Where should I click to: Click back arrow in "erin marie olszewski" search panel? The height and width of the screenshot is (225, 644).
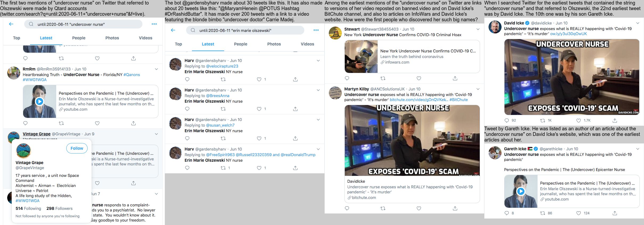coord(173,30)
